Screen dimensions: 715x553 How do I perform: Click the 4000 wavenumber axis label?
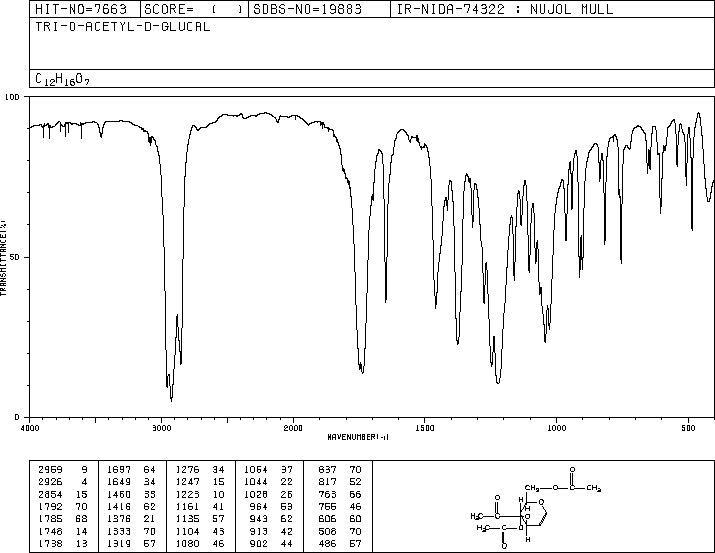coord(30,428)
